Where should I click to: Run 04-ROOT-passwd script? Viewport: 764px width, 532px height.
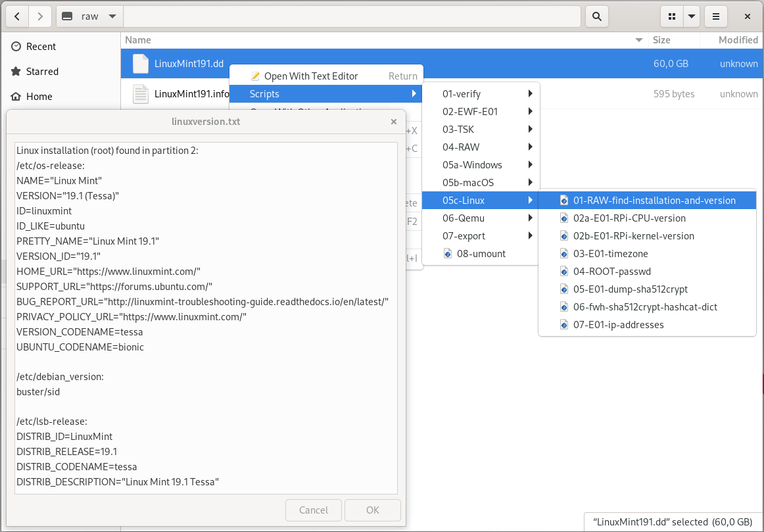coord(647,272)
